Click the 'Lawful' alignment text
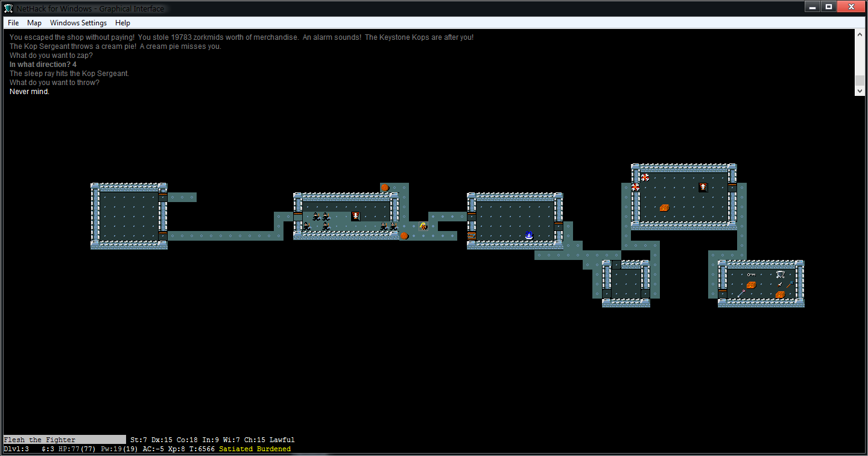Viewport: 868px width, 456px height. [x=282, y=440]
